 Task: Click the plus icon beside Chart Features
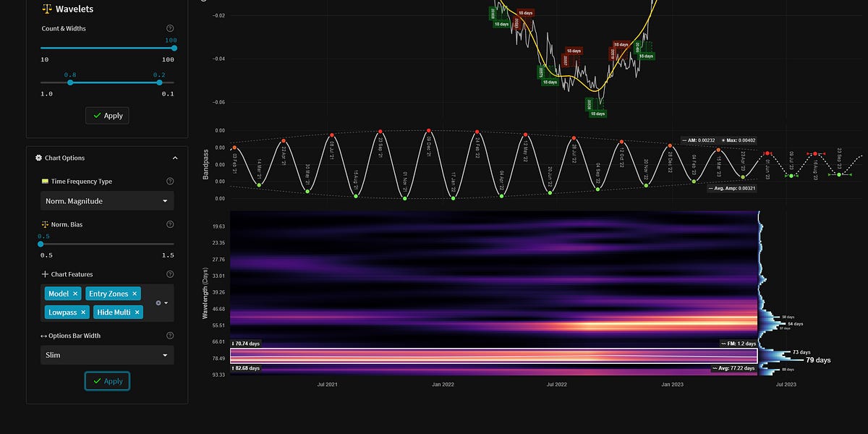[45, 274]
